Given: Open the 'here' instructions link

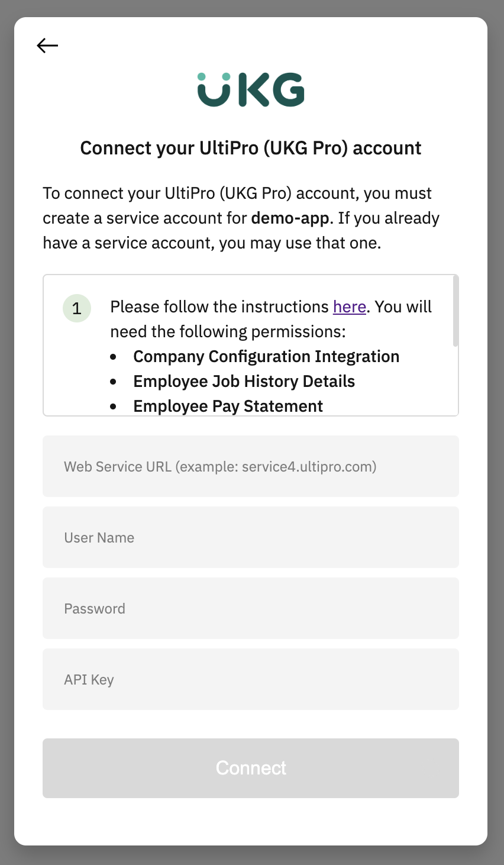Looking at the screenshot, I should pos(350,306).
